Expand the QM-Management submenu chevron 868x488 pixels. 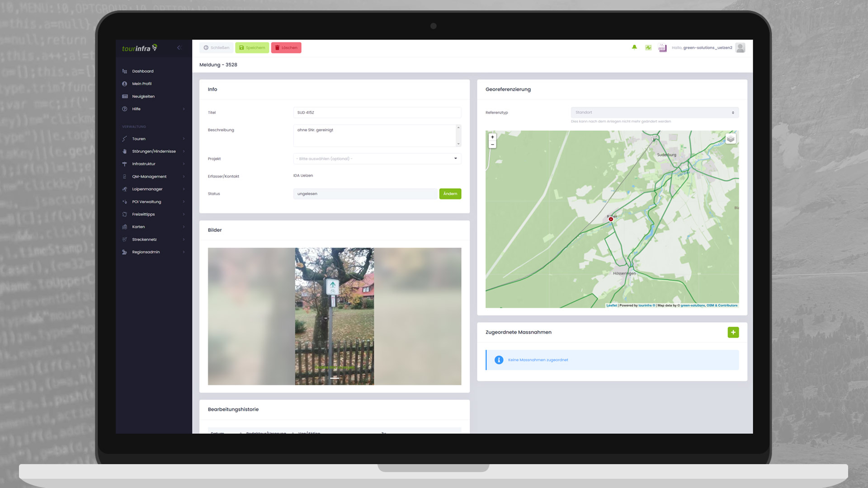coord(184,177)
